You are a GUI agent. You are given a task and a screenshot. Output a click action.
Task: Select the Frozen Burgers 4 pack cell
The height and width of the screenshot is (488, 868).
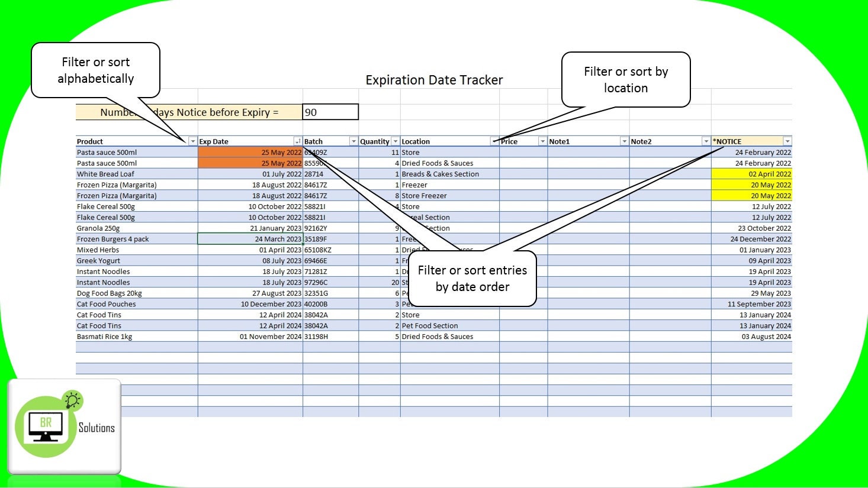click(x=112, y=239)
